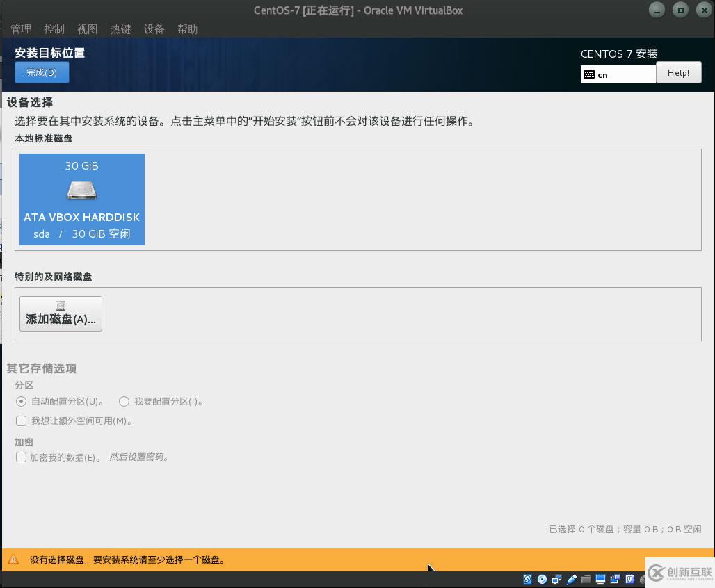Image resolution: width=715 pixels, height=588 pixels.
Task: Click the 完成(D) done button
Action: [42, 72]
